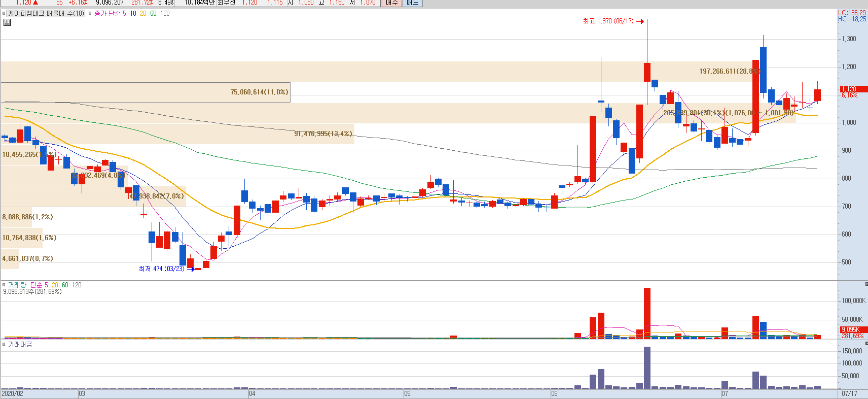
Task: Click the small corner icon of the 거래대금 pane
Action: click(866, 343)
